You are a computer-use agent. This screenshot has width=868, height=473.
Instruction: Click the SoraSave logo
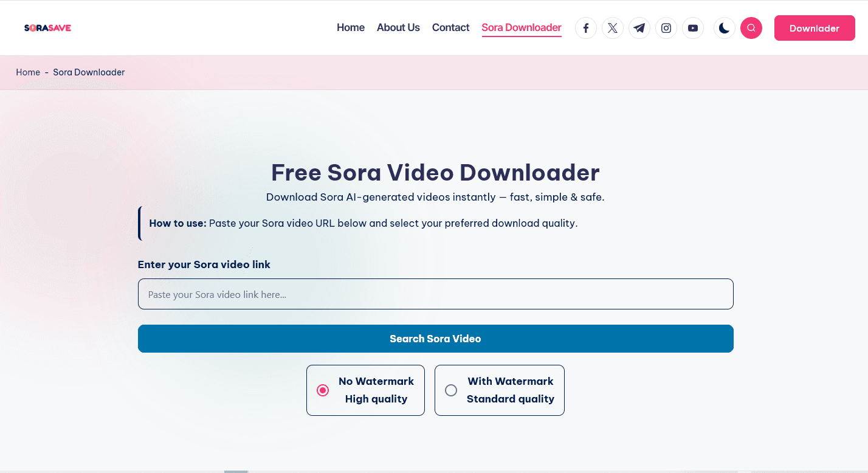pyautogui.click(x=47, y=27)
